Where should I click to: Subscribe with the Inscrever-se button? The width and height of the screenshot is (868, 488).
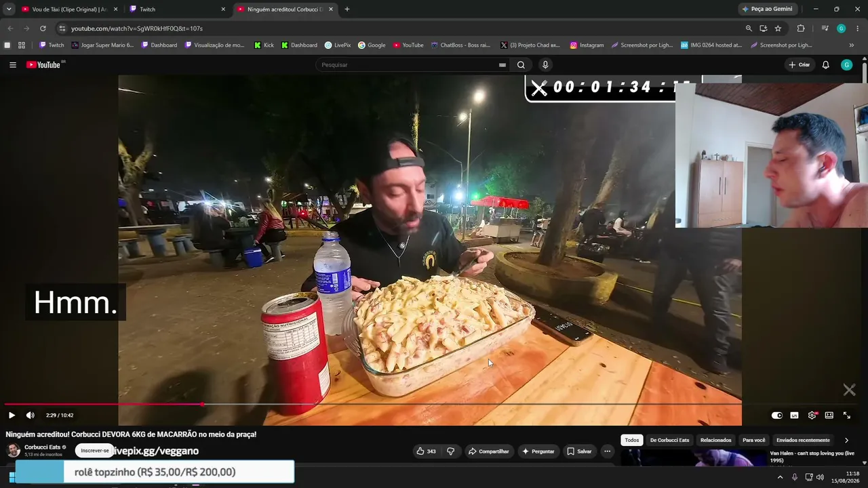click(x=95, y=451)
